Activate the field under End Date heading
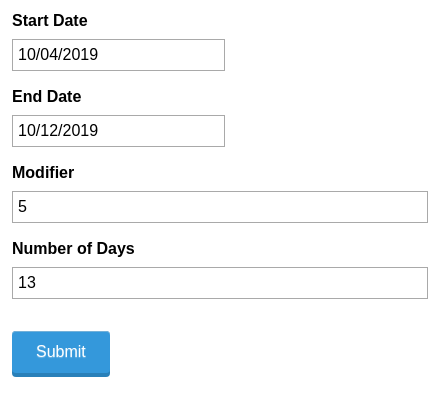 pos(118,131)
